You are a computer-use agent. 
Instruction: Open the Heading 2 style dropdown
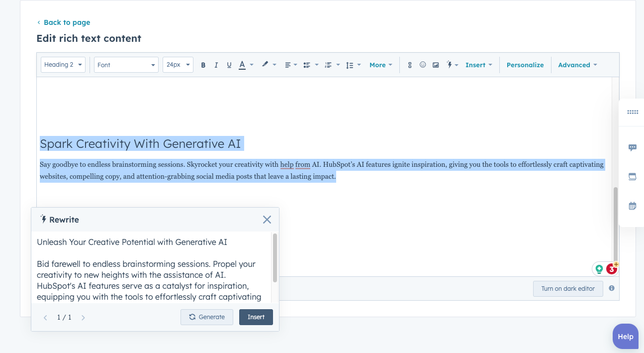pos(63,65)
